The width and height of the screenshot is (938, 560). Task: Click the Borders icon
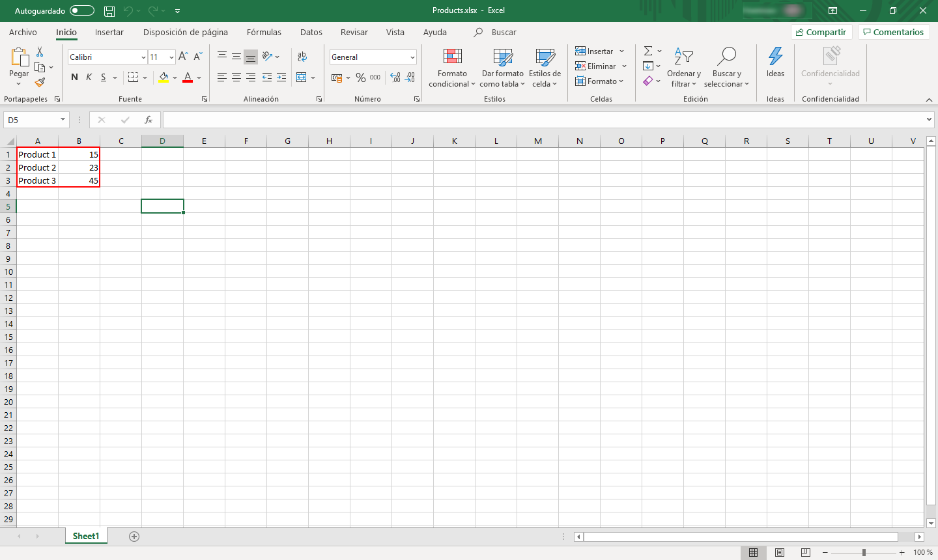pyautogui.click(x=133, y=77)
